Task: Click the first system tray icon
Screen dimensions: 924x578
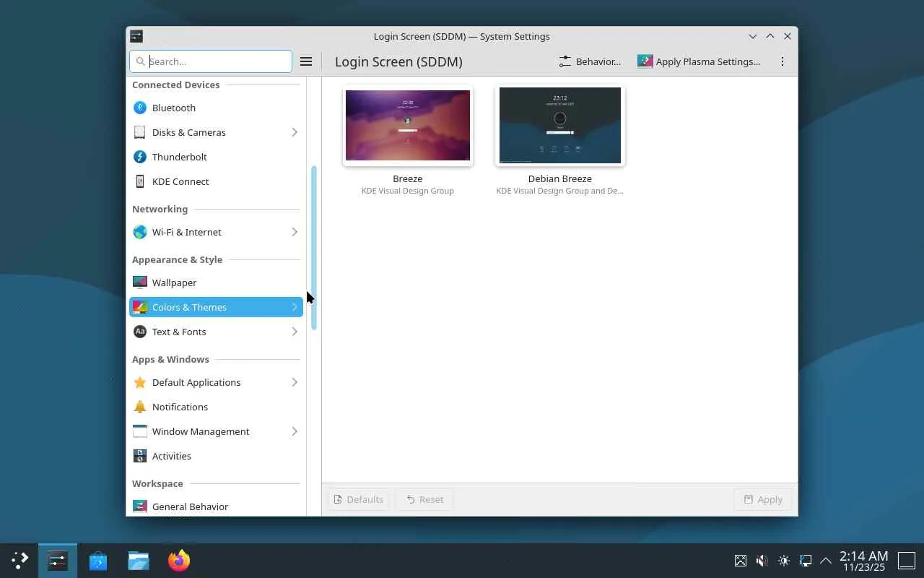Action: tap(740, 561)
